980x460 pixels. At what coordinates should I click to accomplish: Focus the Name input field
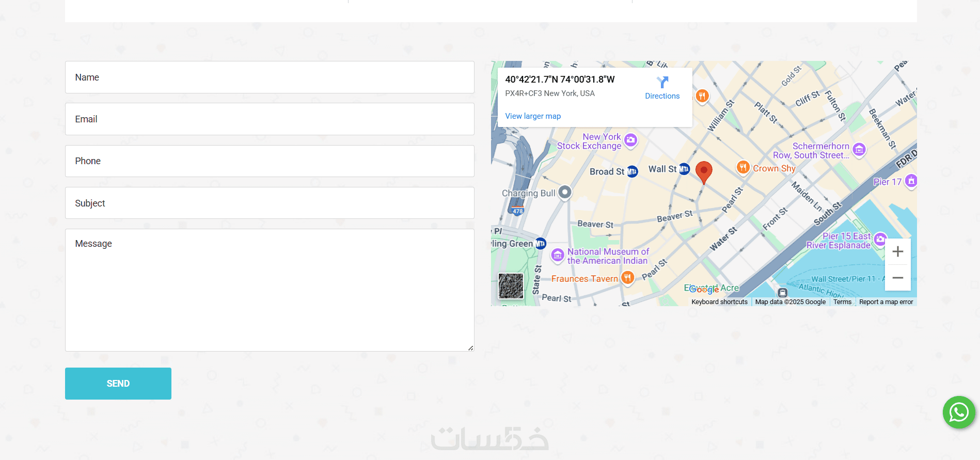270,77
